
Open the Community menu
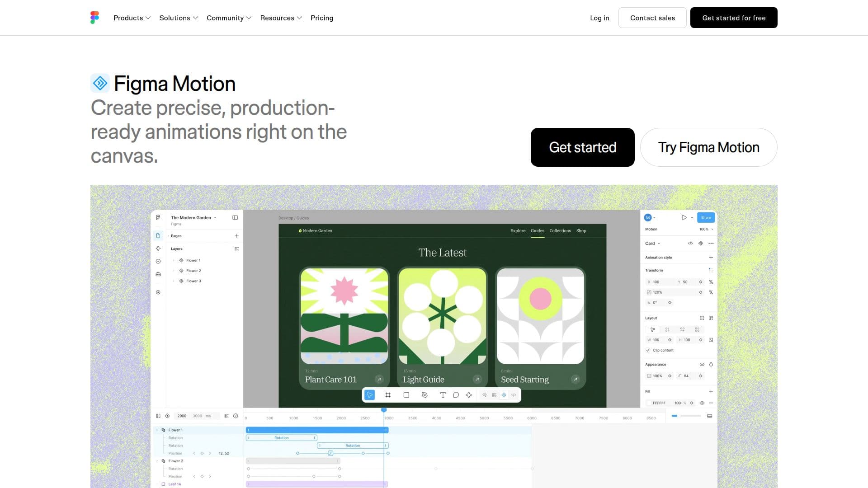tap(229, 18)
